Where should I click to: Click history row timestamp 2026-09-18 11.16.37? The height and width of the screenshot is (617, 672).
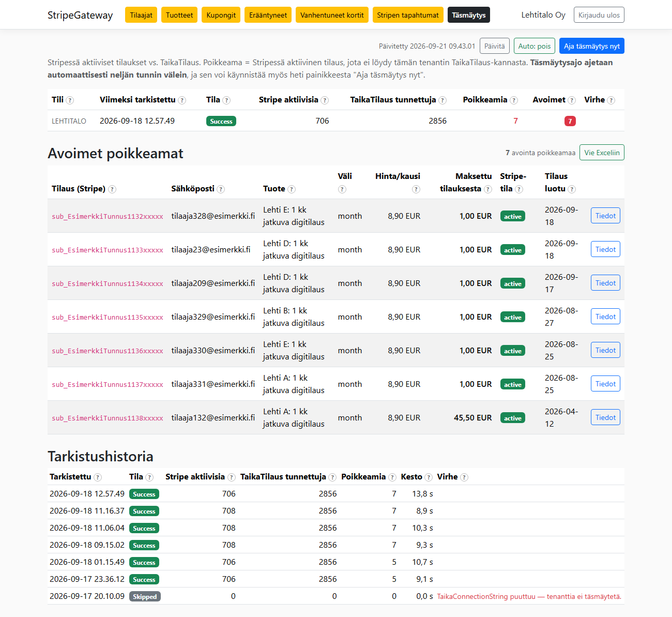87,510
